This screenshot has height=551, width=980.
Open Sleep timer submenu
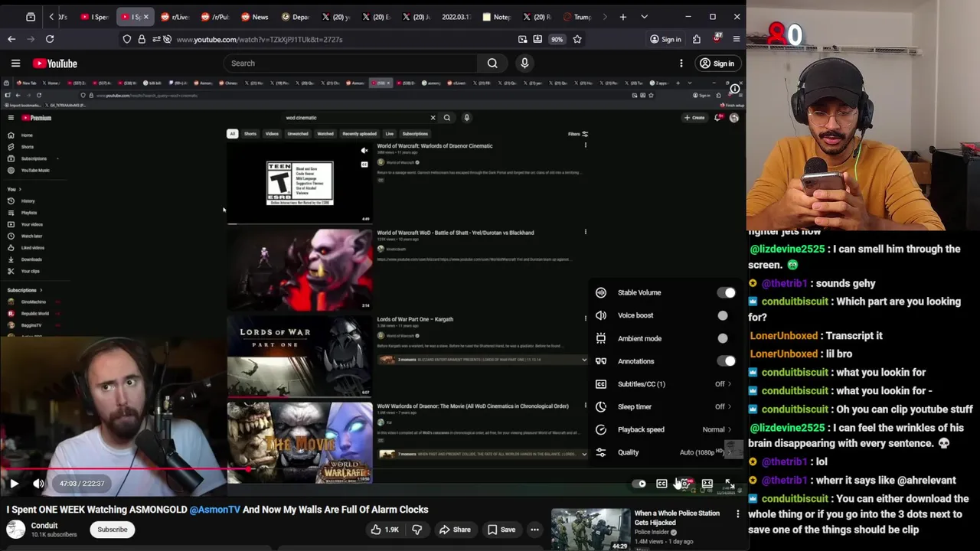665,407
